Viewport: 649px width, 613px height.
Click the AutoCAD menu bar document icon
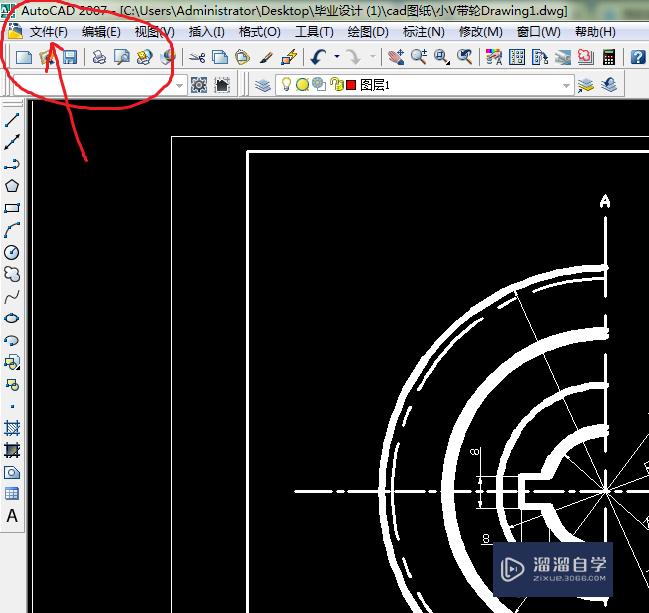(15, 31)
